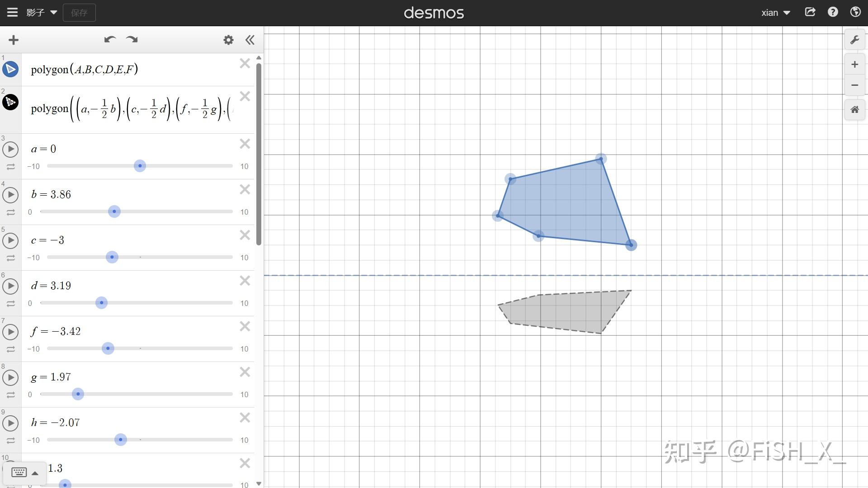
Task: Collapse the expression list panel
Action: tap(250, 40)
